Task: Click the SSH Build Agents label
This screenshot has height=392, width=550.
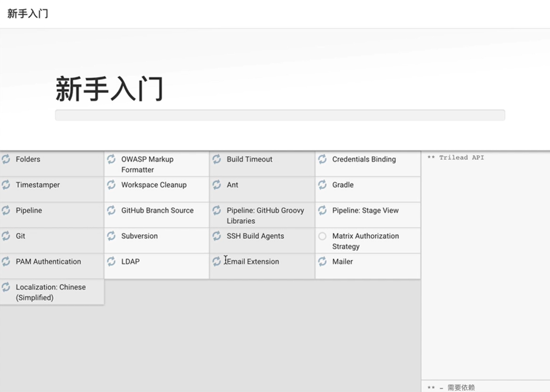Action: (255, 236)
